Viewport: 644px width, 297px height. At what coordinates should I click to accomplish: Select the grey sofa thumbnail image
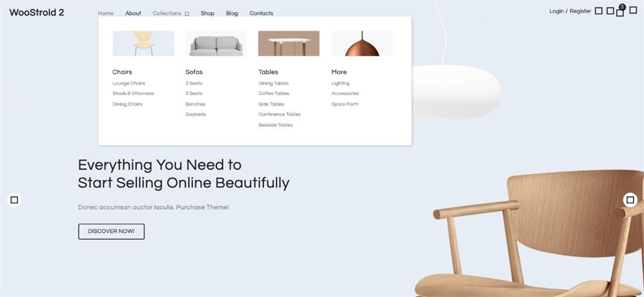click(x=216, y=43)
